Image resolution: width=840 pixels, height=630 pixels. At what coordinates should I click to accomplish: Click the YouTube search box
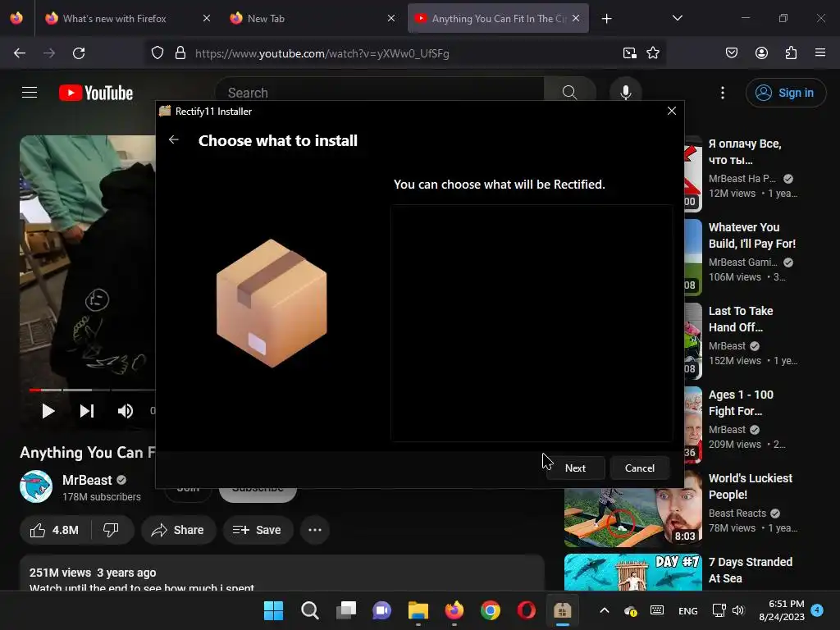coord(379,90)
